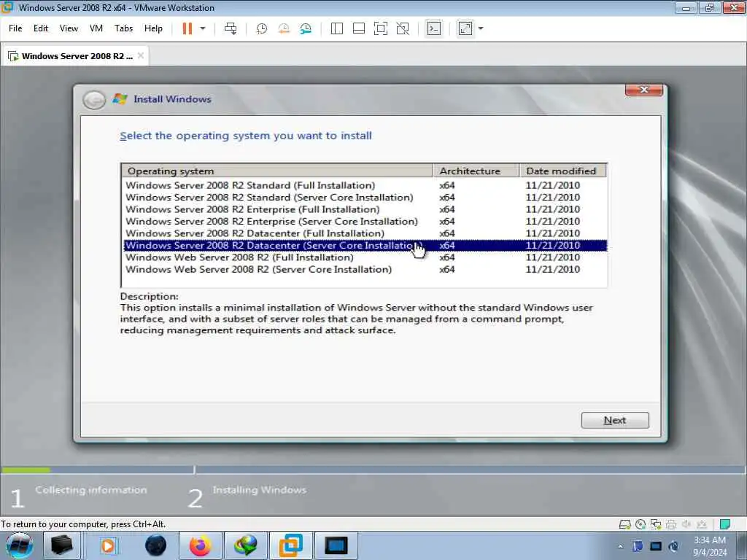Select the Windows Server 2008 R2 tab
Screen dimensions: 747x560
[76, 55]
